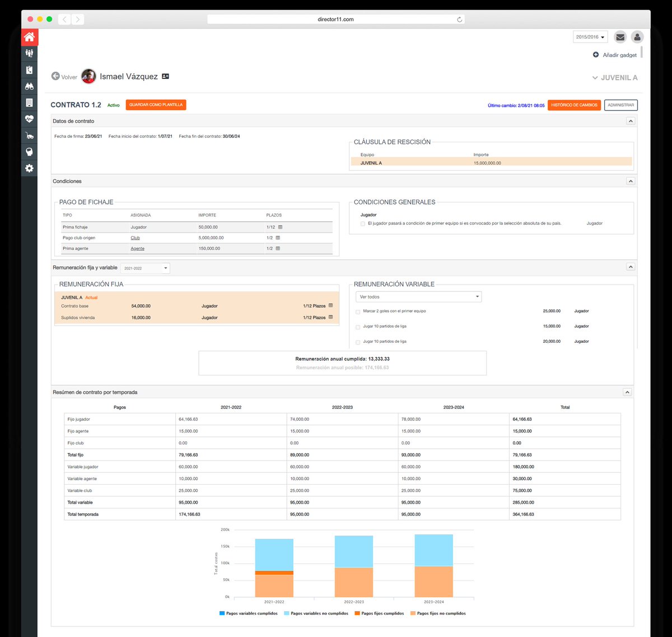Tick the 'El jugador pasará a condición' checkbox

point(362,223)
